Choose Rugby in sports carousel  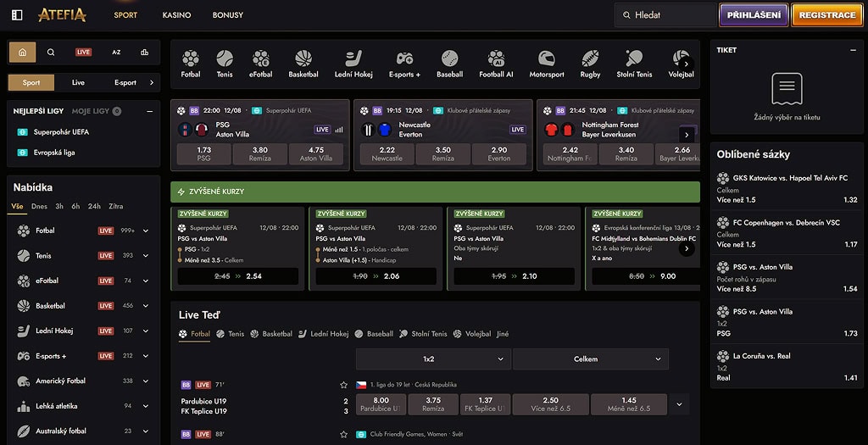click(x=590, y=64)
